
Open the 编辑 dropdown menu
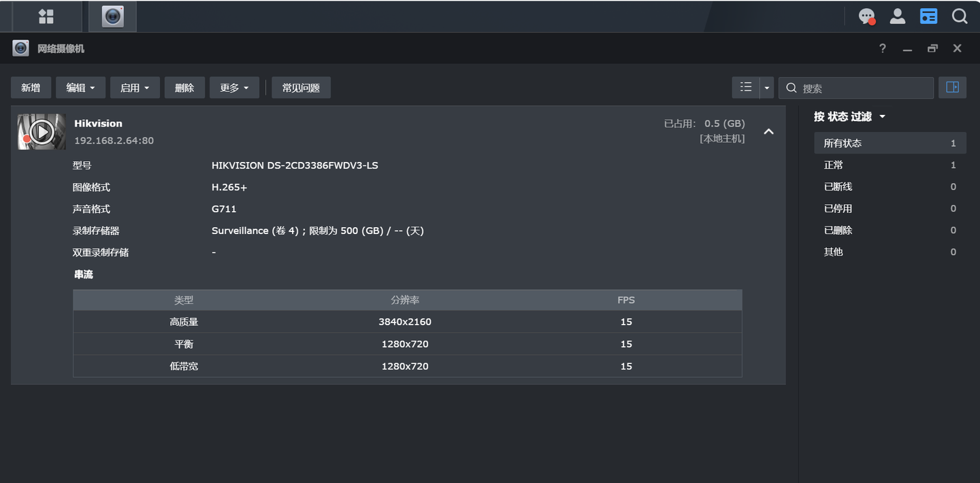point(80,88)
